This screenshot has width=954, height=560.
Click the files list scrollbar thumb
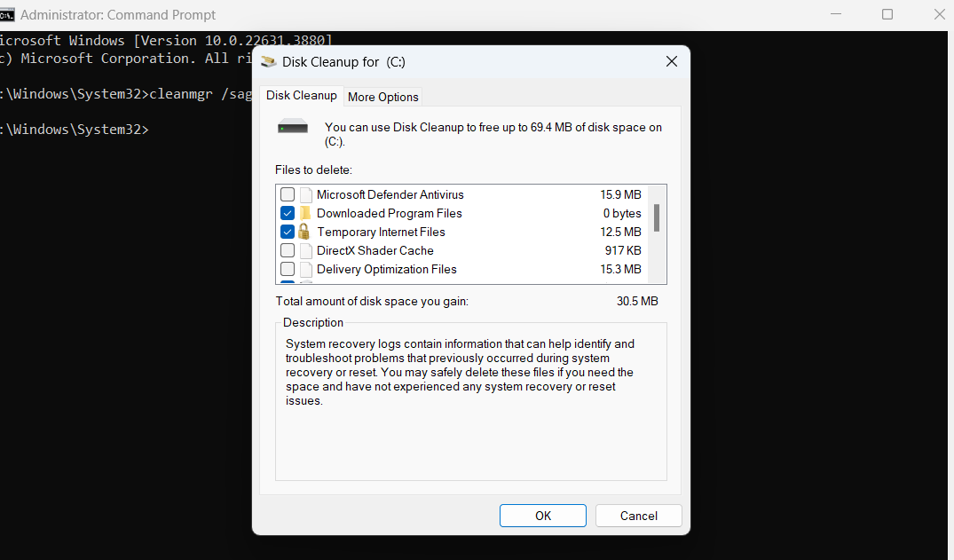[x=657, y=218]
